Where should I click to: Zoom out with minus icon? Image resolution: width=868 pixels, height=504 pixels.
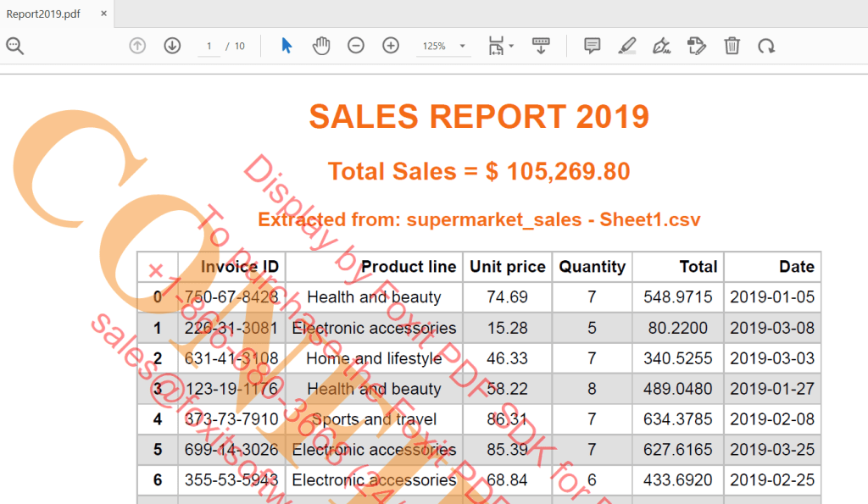pos(356,46)
